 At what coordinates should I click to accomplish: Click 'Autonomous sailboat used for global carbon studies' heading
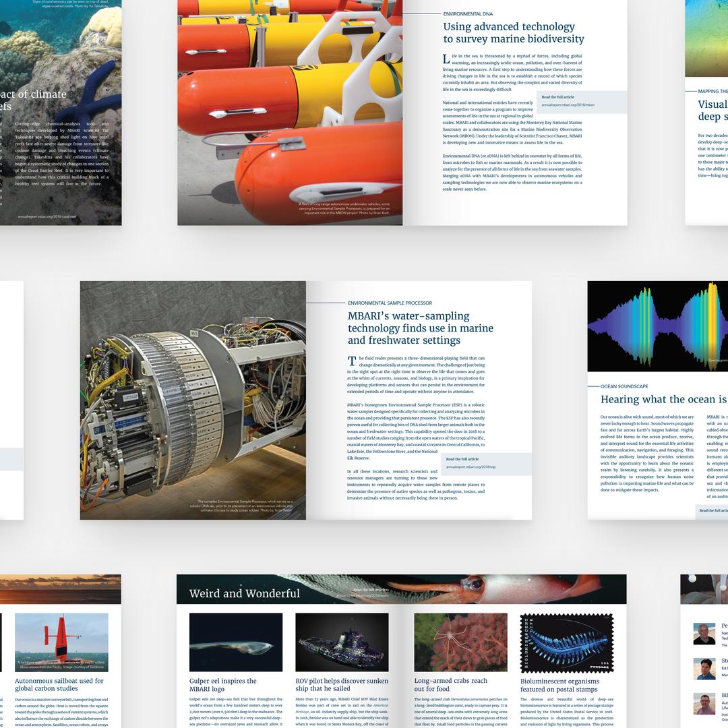(59, 685)
